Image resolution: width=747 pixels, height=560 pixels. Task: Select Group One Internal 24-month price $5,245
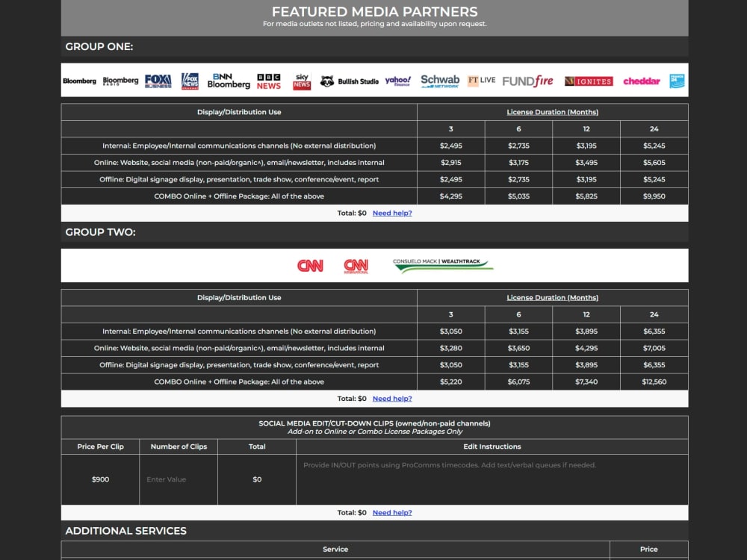pos(654,146)
